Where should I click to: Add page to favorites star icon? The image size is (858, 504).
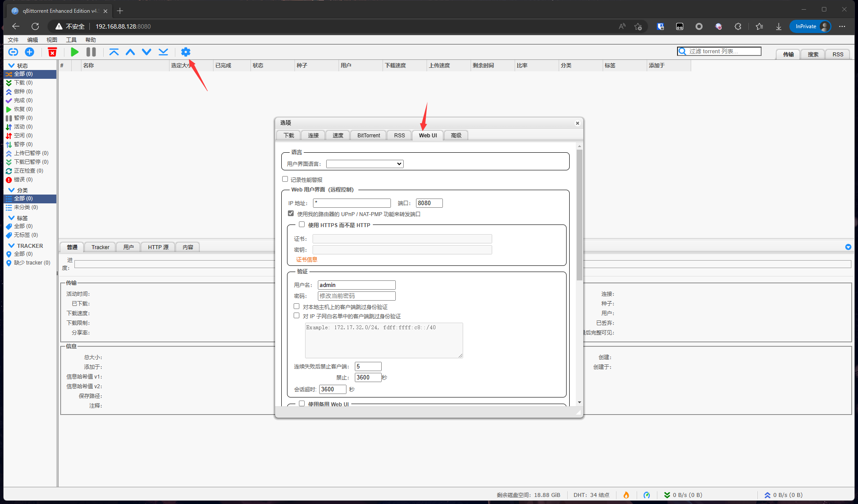click(638, 26)
